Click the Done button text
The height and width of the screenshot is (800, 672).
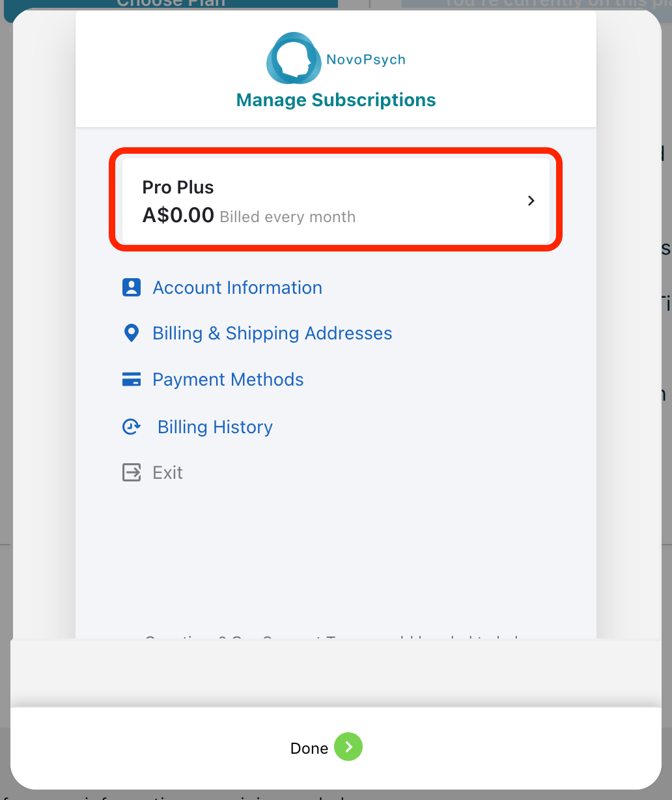(309, 749)
